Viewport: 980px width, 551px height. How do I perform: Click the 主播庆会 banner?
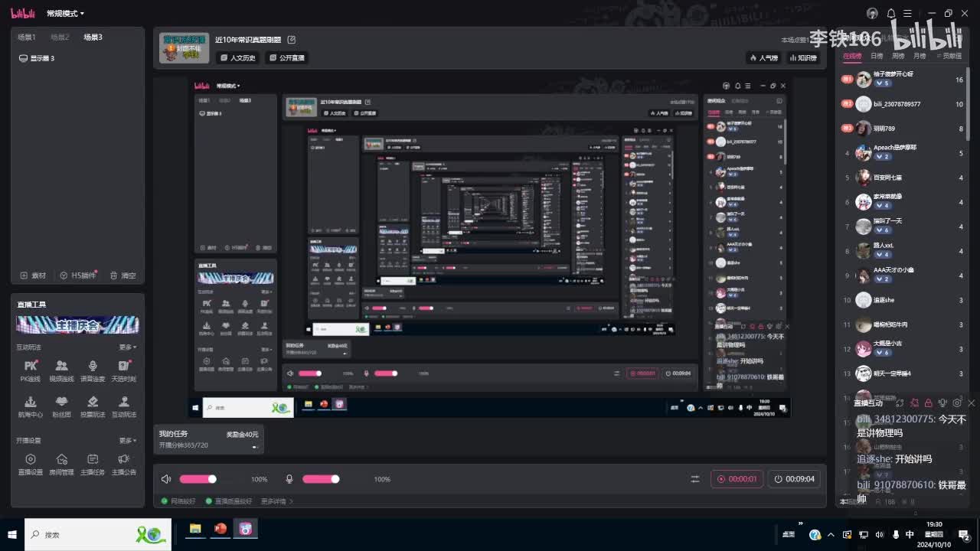coord(77,325)
